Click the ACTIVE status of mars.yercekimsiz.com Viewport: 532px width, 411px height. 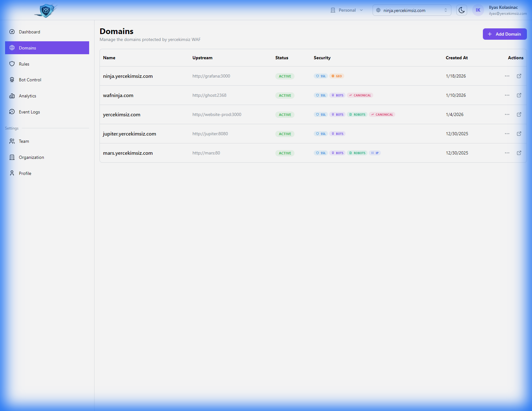tap(285, 153)
